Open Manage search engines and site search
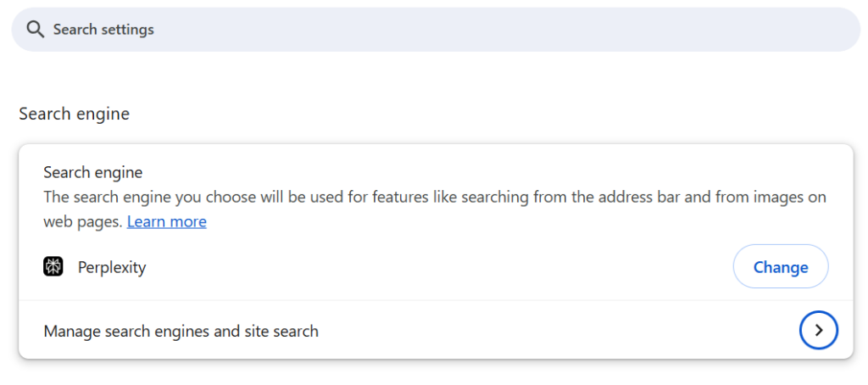The image size is (868, 385). coord(436,330)
